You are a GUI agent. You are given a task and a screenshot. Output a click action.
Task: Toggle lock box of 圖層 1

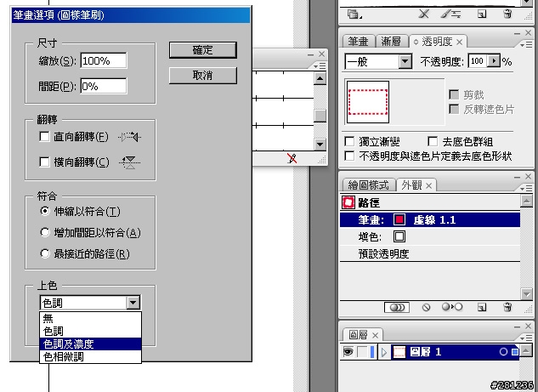pos(362,352)
